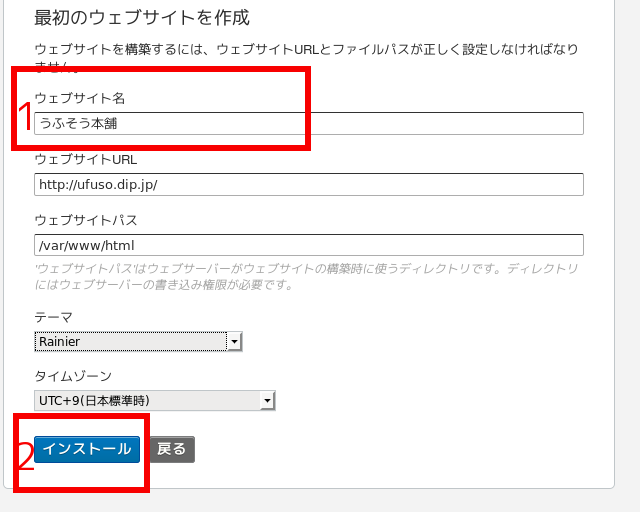Click the arrow on the Rainier combo box
The width and height of the screenshot is (640, 512).
[x=234, y=342]
